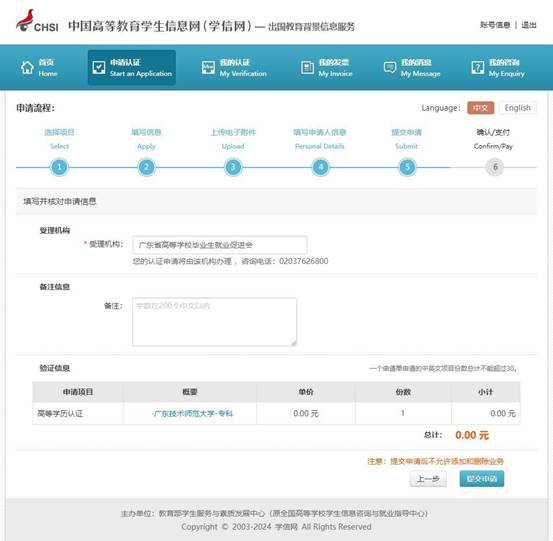The height and width of the screenshot is (541, 553).
Task: Click the Home house icon
Action: pos(27,67)
